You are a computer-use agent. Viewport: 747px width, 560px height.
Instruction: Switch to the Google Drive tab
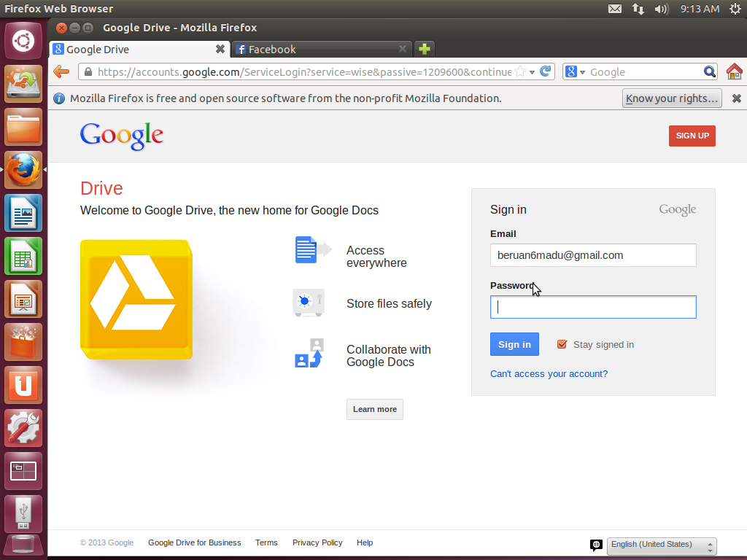(139, 50)
